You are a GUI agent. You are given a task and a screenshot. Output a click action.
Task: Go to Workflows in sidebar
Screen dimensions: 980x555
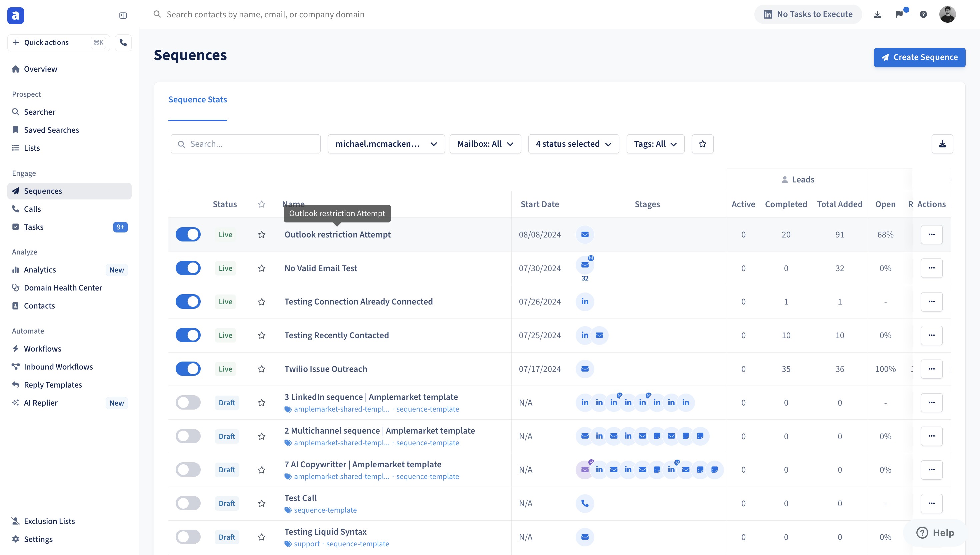tap(42, 349)
